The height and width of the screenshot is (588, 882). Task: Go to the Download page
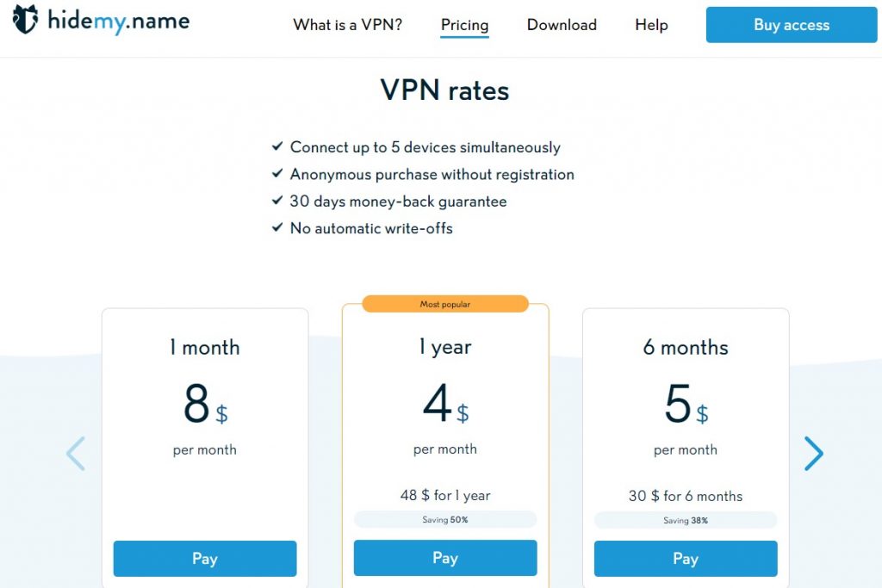562,25
